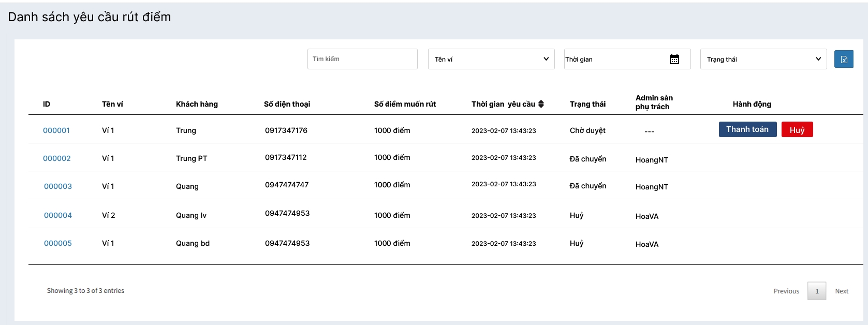
Task: Click the Tìm kiếm search field
Action: point(362,59)
